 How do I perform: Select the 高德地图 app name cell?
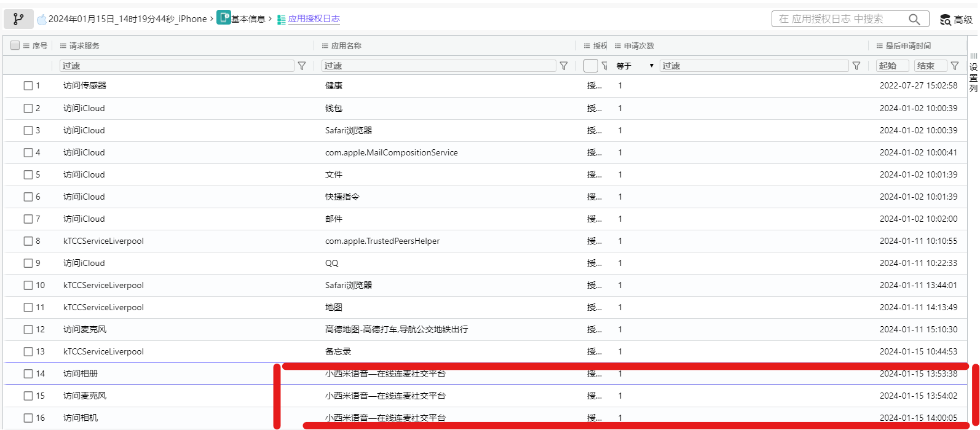click(x=397, y=329)
